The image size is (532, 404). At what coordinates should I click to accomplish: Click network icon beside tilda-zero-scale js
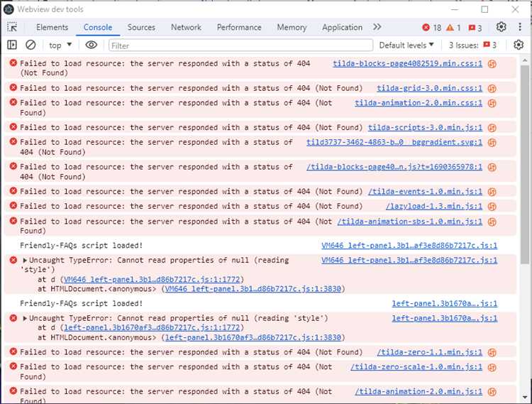click(x=492, y=367)
